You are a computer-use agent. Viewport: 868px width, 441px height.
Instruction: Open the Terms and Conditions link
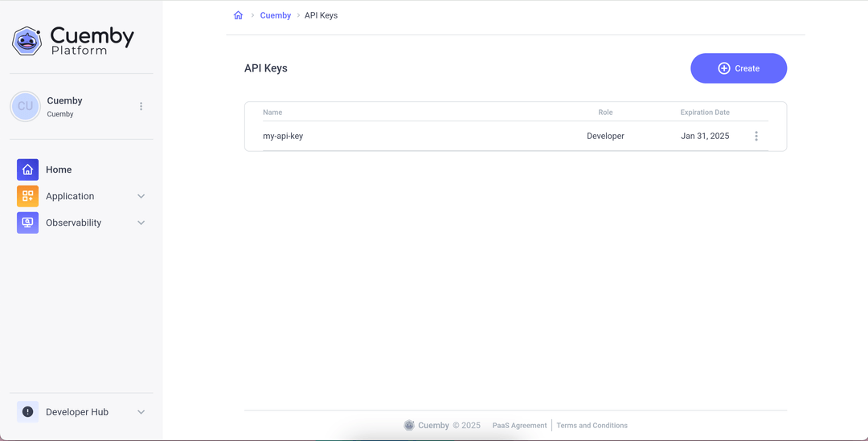click(x=592, y=426)
